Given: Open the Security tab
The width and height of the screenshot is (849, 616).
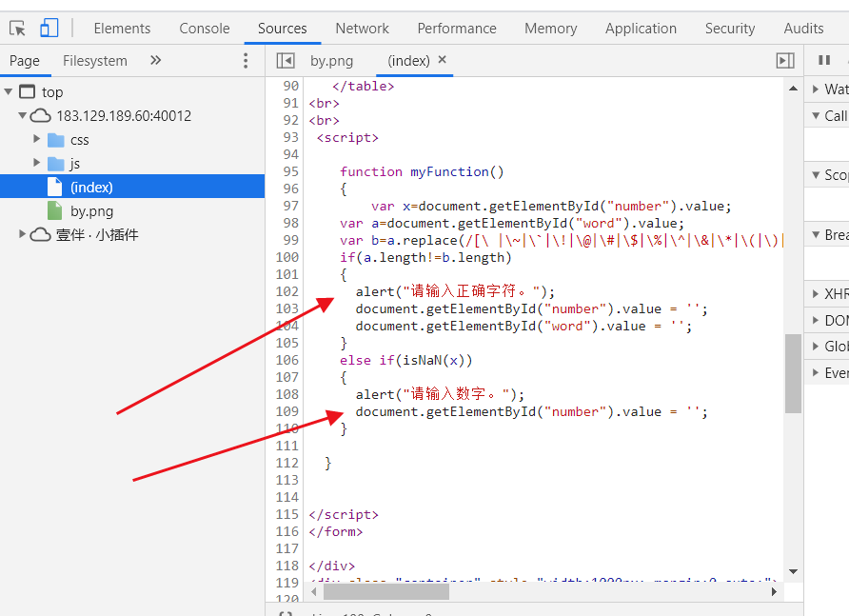Looking at the screenshot, I should click(729, 29).
